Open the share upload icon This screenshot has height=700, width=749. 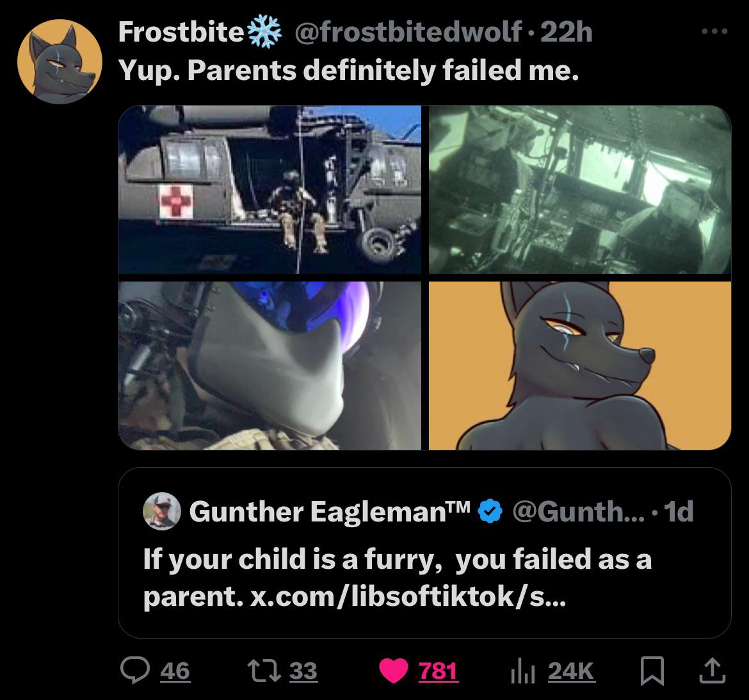pyautogui.click(x=711, y=671)
